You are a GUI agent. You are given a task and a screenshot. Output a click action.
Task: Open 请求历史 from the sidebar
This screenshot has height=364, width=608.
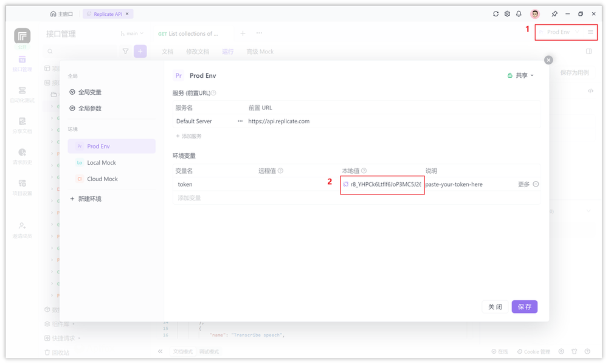(22, 155)
